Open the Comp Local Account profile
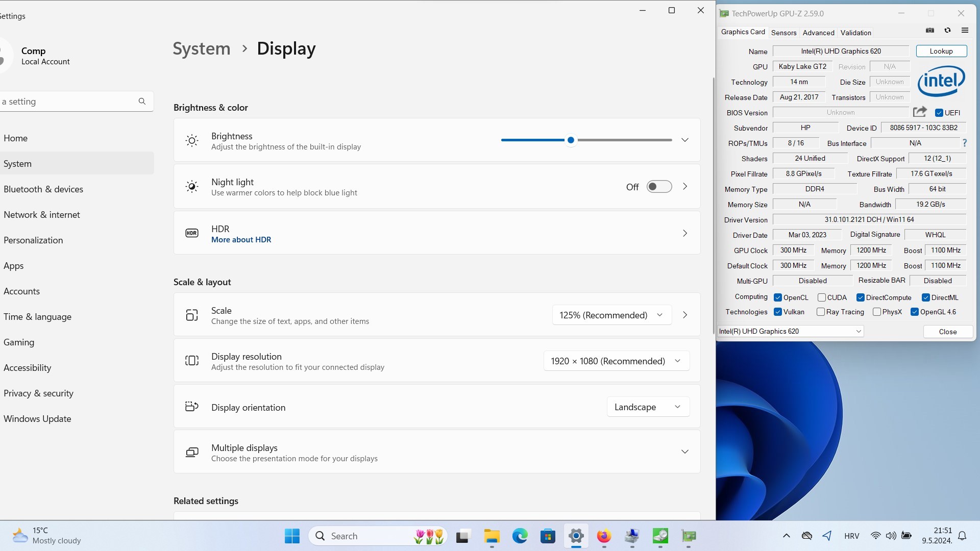This screenshot has height=551, width=980. [36, 56]
